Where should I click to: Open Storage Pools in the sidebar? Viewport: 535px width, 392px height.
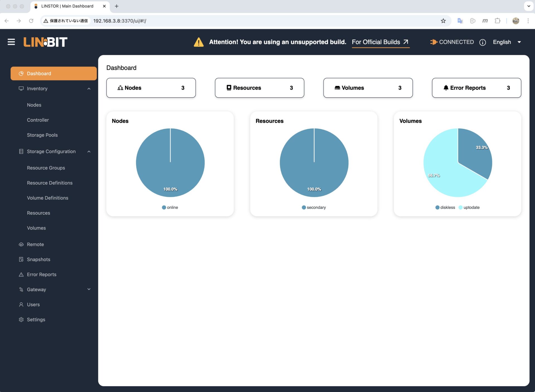tap(42, 135)
